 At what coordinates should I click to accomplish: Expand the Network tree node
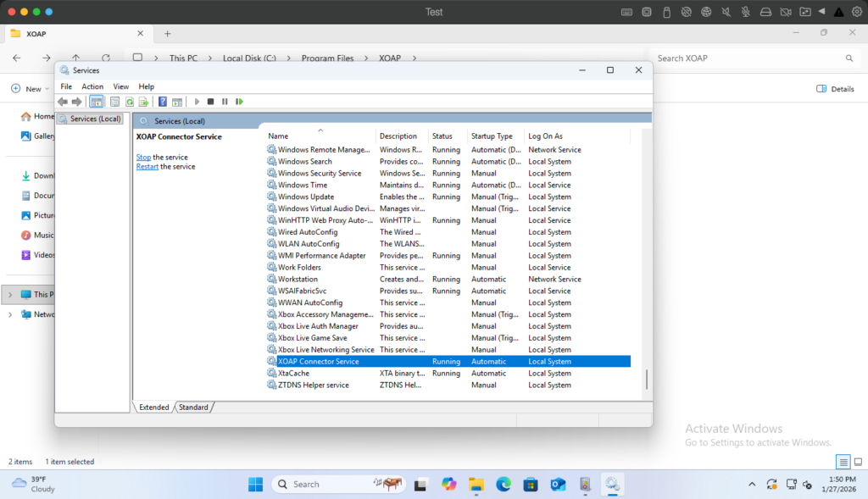pos(10,314)
